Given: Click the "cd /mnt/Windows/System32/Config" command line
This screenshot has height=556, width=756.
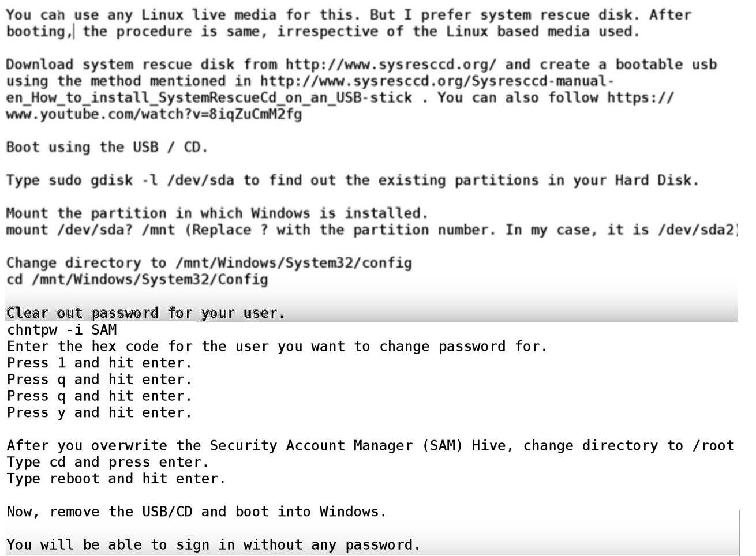Looking at the screenshot, I should (x=137, y=280).
